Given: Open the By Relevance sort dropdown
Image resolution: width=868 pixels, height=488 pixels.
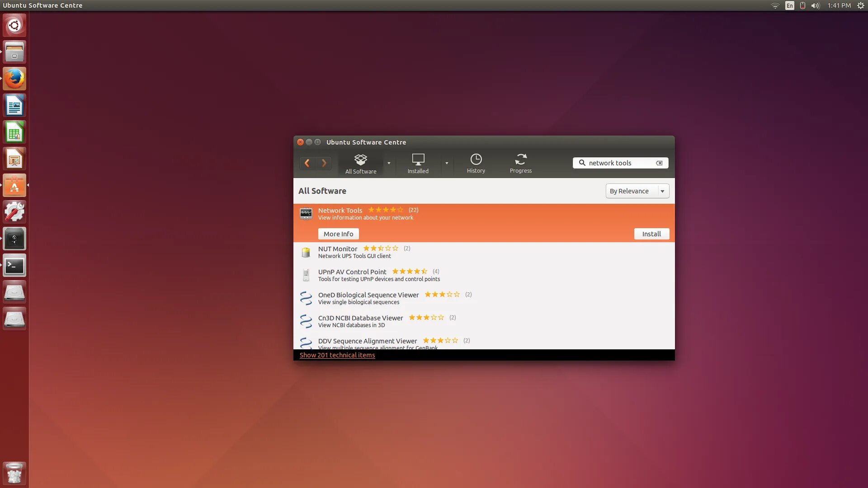Looking at the screenshot, I should click(x=637, y=191).
